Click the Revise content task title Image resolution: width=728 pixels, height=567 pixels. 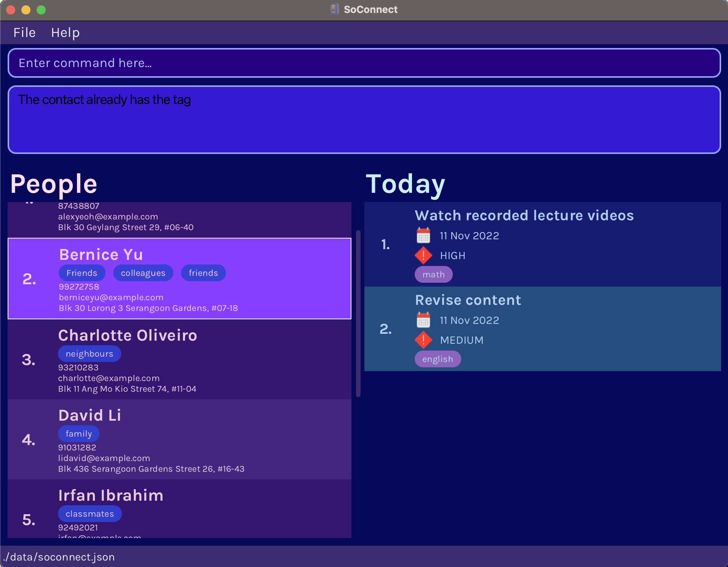pyautogui.click(x=468, y=300)
